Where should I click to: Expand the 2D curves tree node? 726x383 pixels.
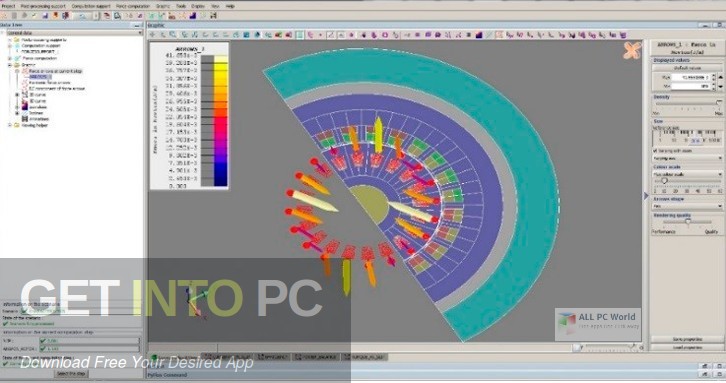17,95
